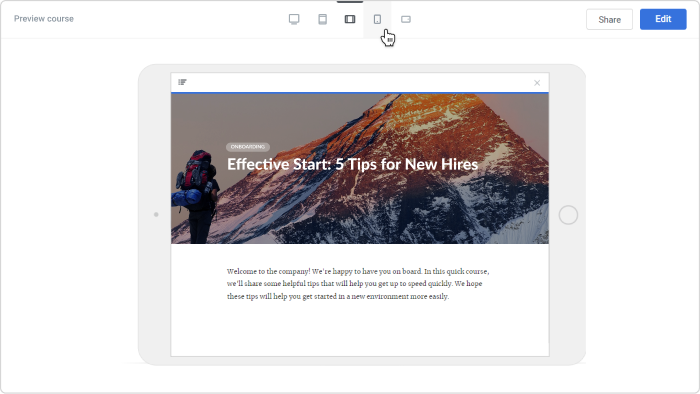The image size is (700, 394).
Task: Choose phone landscape preview icon
Action: coord(406,19)
